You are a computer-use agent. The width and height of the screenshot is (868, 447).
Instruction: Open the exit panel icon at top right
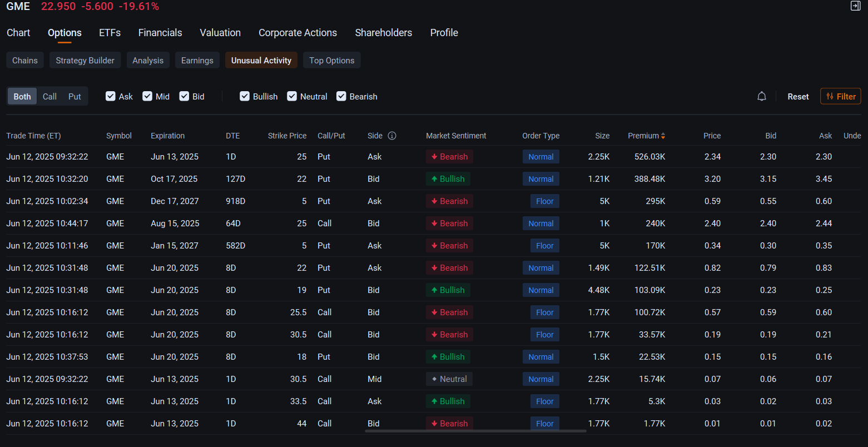tap(856, 6)
